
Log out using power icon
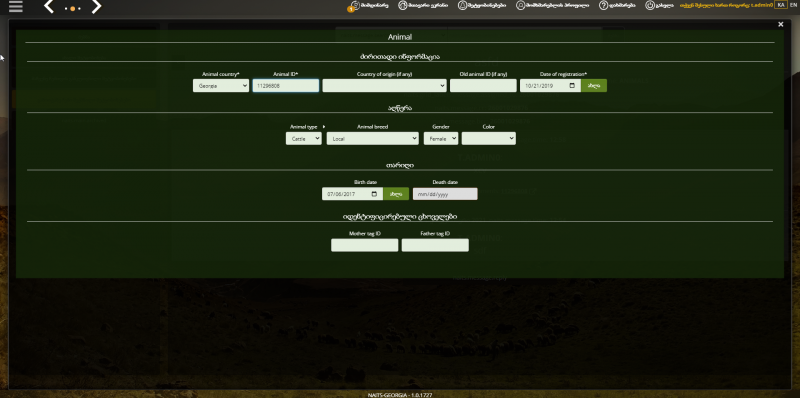tap(649, 5)
